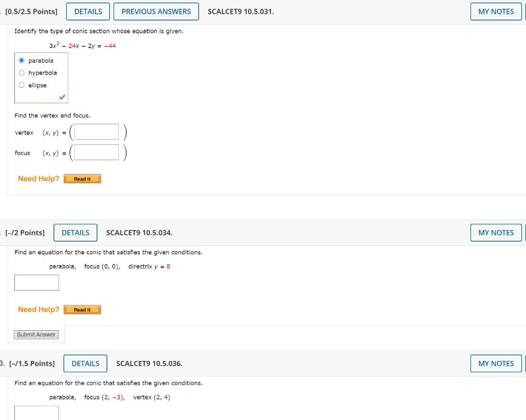This screenshot has width=526, height=420.
Task: Click Submit Answer for problem 10.5.034
Action: click(x=36, y=334)
